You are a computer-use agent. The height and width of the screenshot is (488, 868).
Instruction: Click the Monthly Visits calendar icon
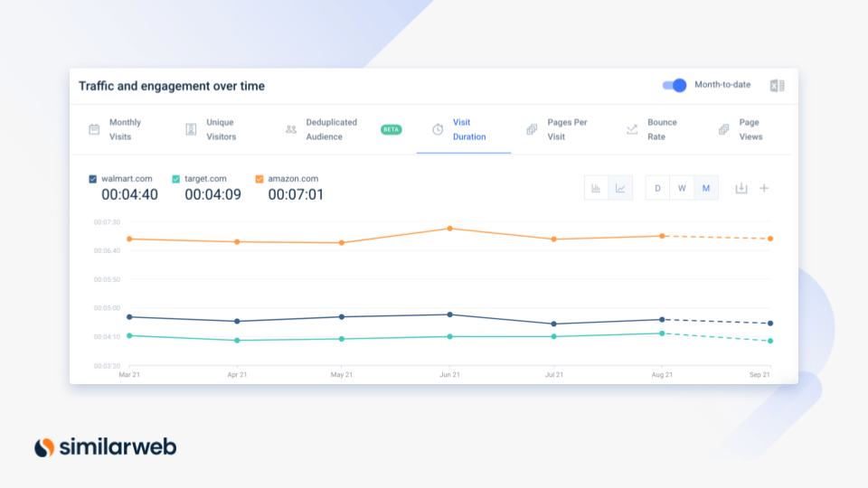pos(94,129)
